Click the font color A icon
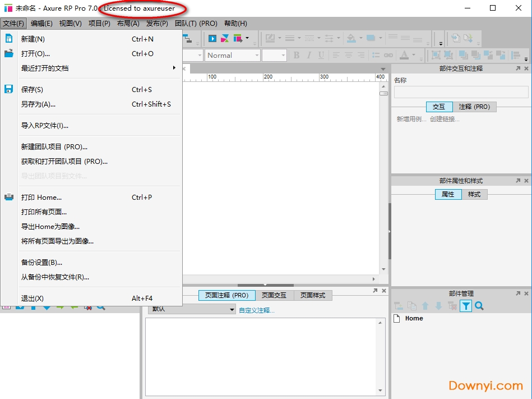This screenshot has height=399, width=532. pos(404,55)
